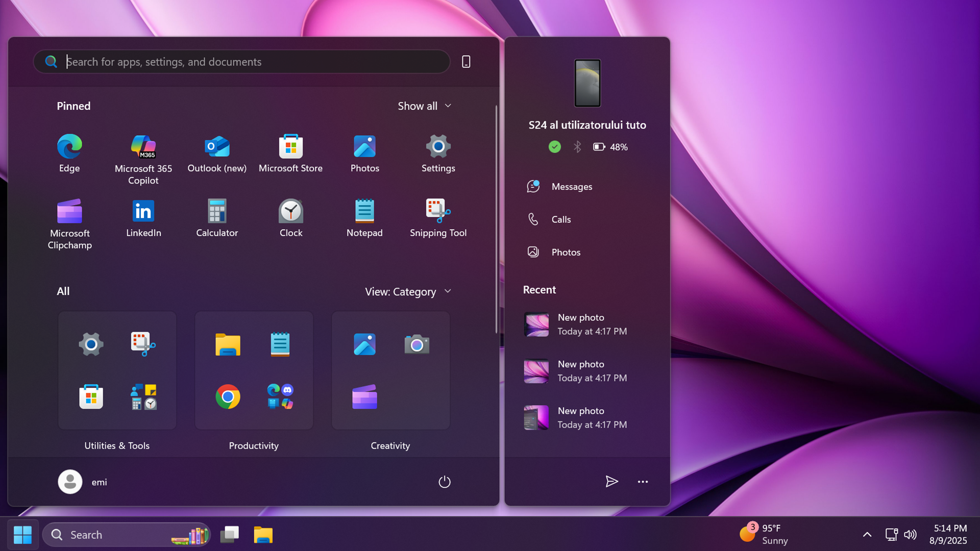Viewport: 980px width, 551px height.
Task: Toggle the phone connection beside the search bar
Action: tap(465, 61)
